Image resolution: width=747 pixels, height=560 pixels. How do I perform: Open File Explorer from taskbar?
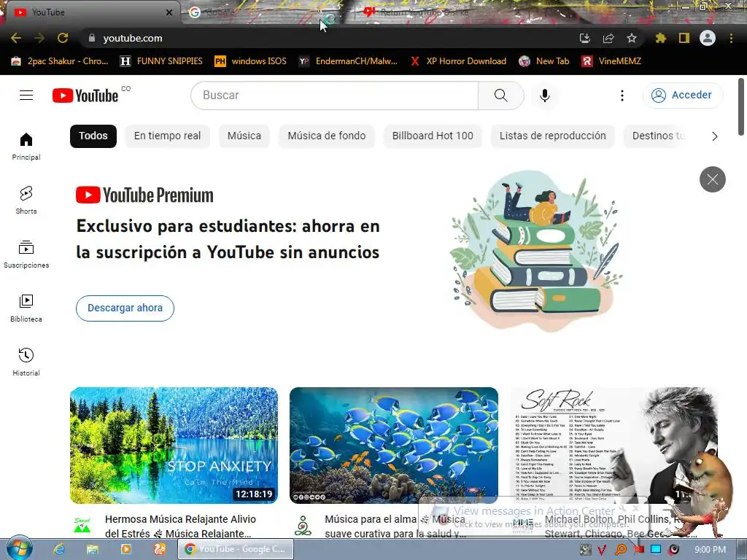coord(93,549)
